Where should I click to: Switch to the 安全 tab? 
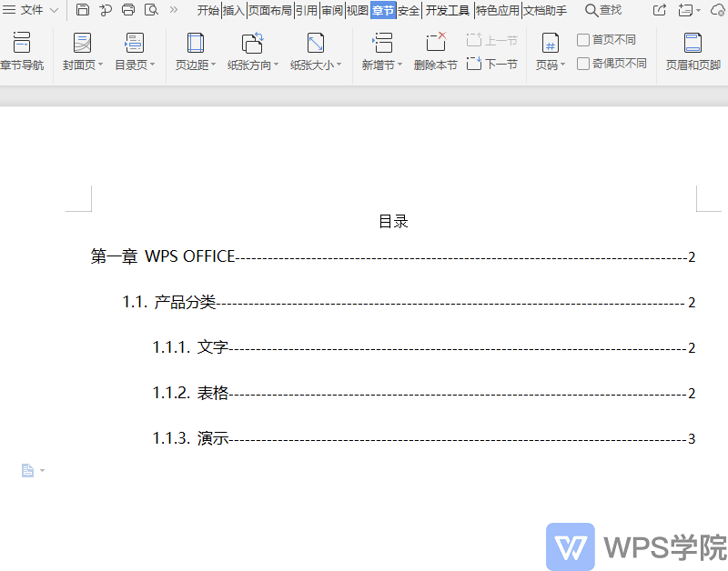[x=409, y=10]
